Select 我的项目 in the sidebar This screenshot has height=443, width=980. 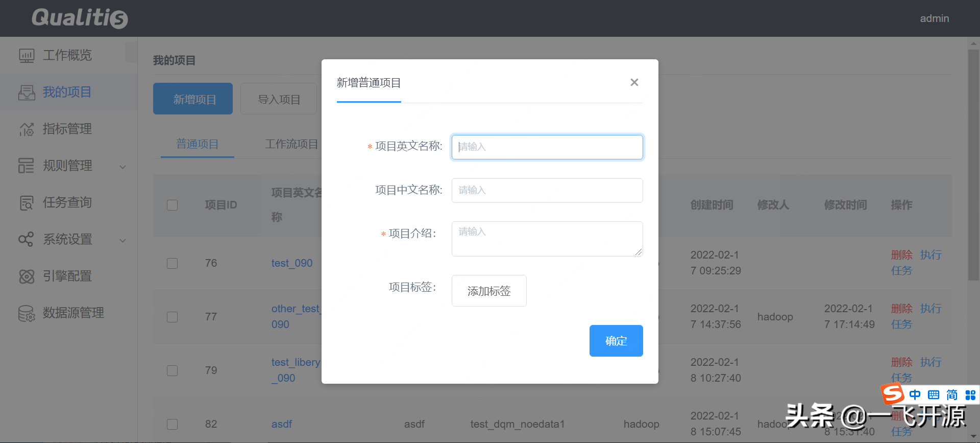tap(68, 92)
